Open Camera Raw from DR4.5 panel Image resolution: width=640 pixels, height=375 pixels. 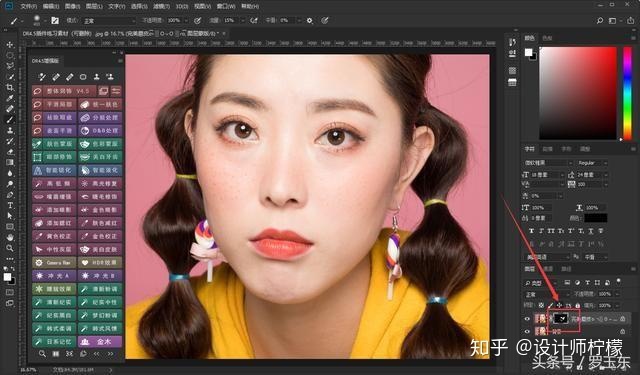coord(54,262)
